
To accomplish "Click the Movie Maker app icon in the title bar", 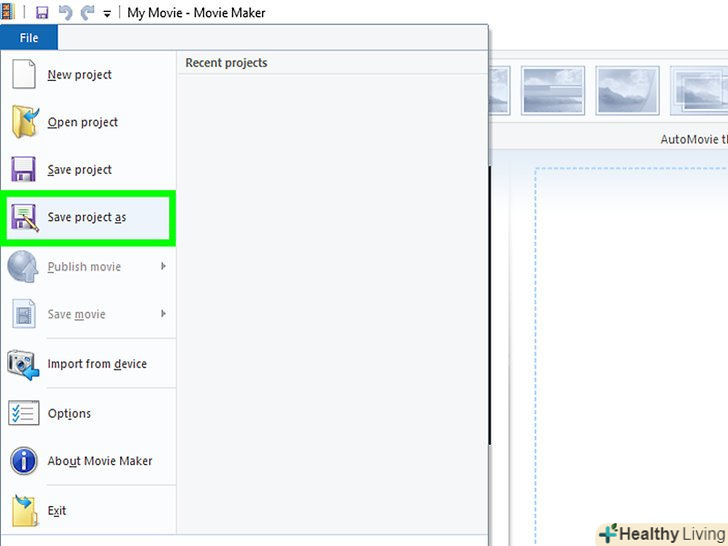I will point(7,12).
